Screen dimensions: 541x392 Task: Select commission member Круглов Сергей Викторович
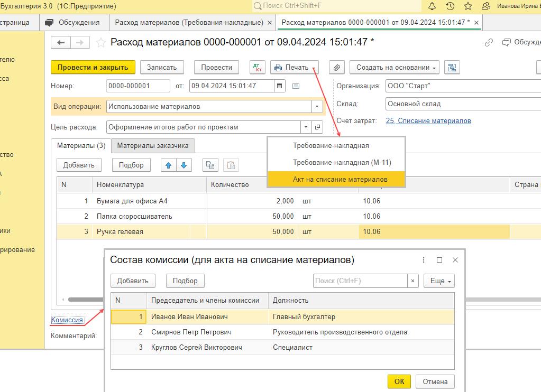pos(282,348)
